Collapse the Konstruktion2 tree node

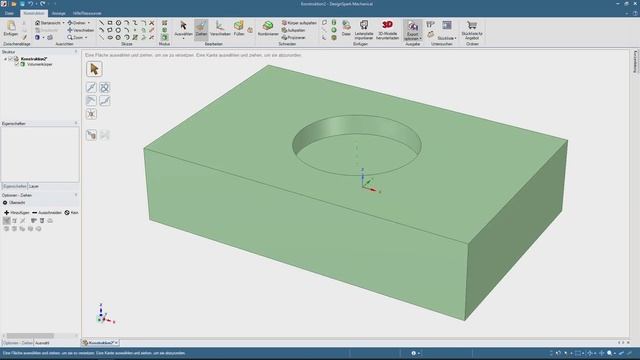pos(5,59)
